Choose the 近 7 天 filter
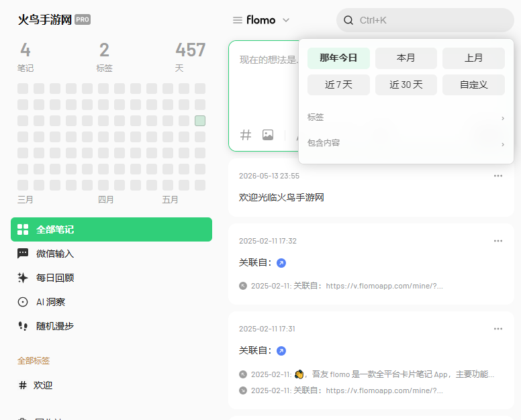 click(x=338, y=85)
